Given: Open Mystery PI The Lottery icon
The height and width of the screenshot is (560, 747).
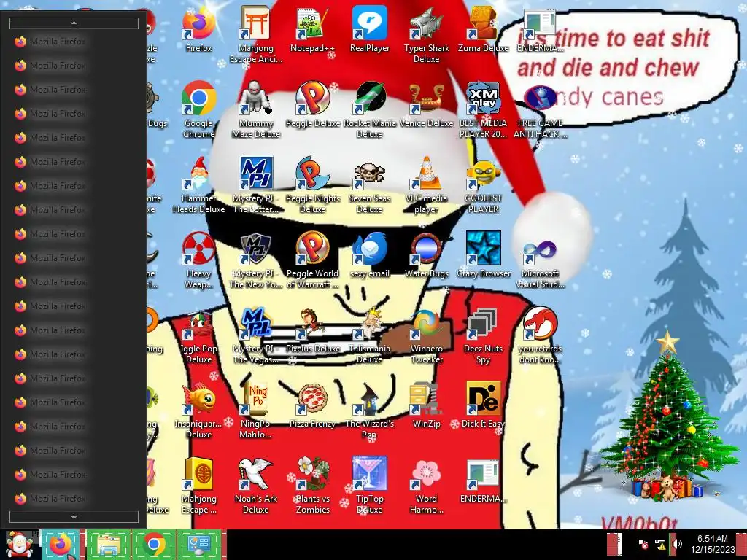Looking at the screenshot, I should tap(256, 184).
